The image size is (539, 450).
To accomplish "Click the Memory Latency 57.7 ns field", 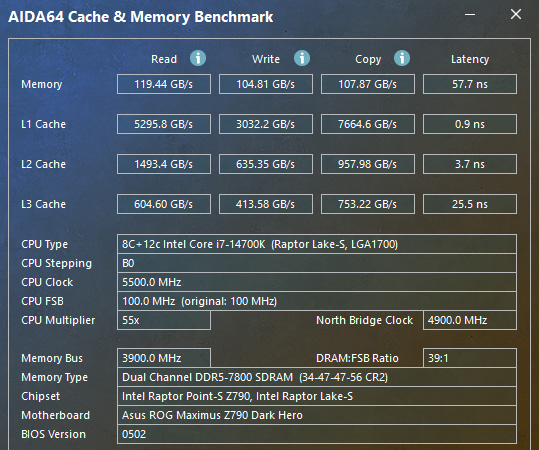I will [x=470, y=84].
